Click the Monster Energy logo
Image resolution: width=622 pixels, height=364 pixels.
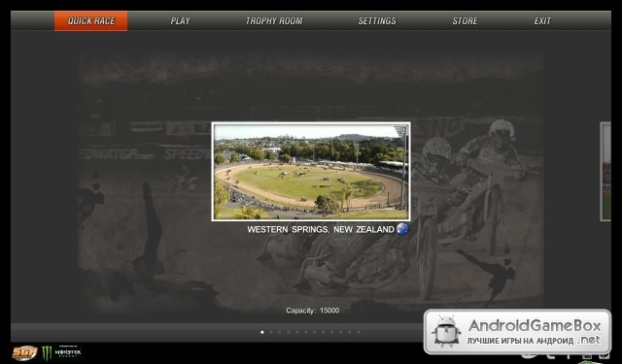click(x=62, y=352)
